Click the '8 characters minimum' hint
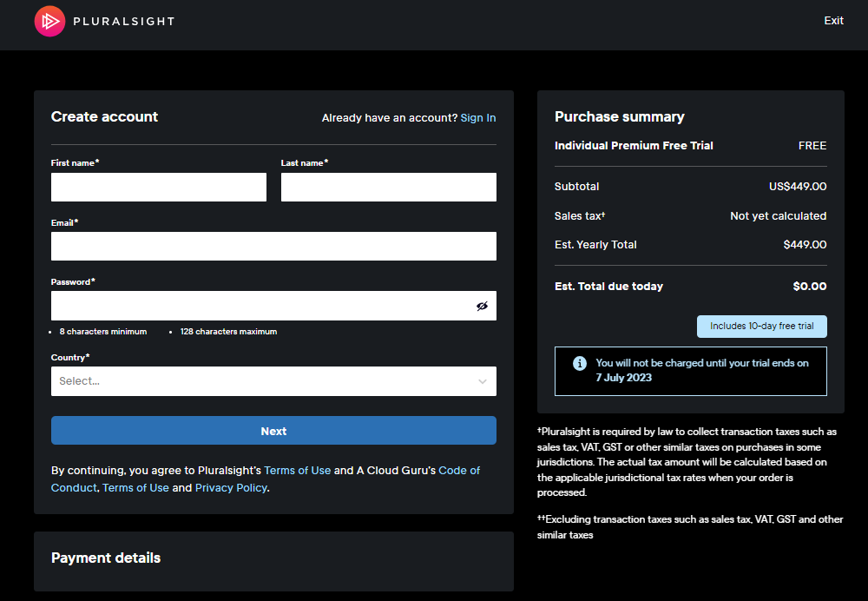The height and width of the screenshot is (601, 868). point(103,331)
